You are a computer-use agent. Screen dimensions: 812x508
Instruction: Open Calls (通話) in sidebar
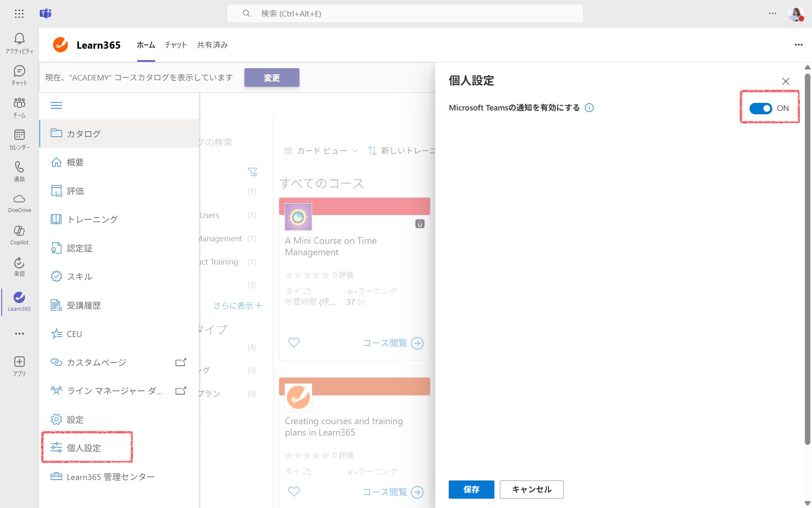19,171
